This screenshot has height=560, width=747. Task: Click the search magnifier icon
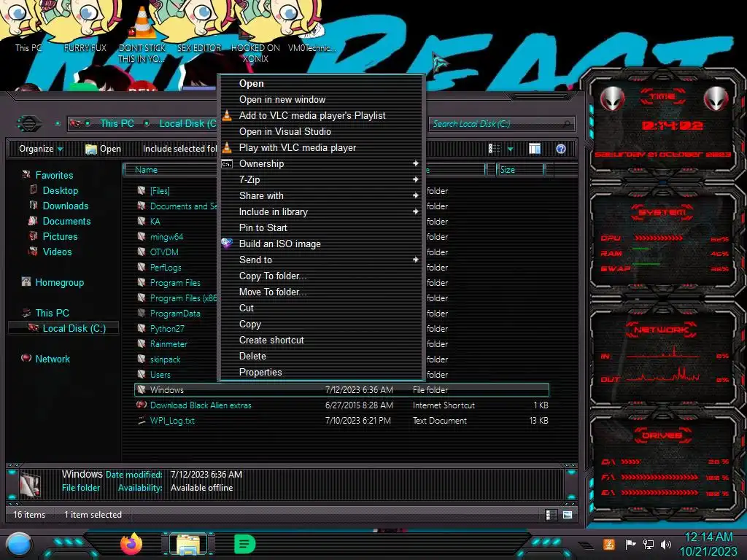[566, 124]
